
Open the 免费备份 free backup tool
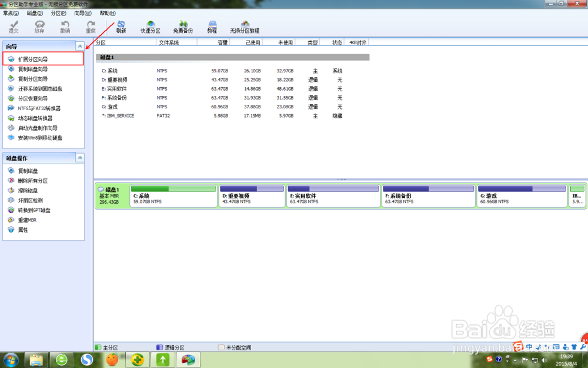183,27
